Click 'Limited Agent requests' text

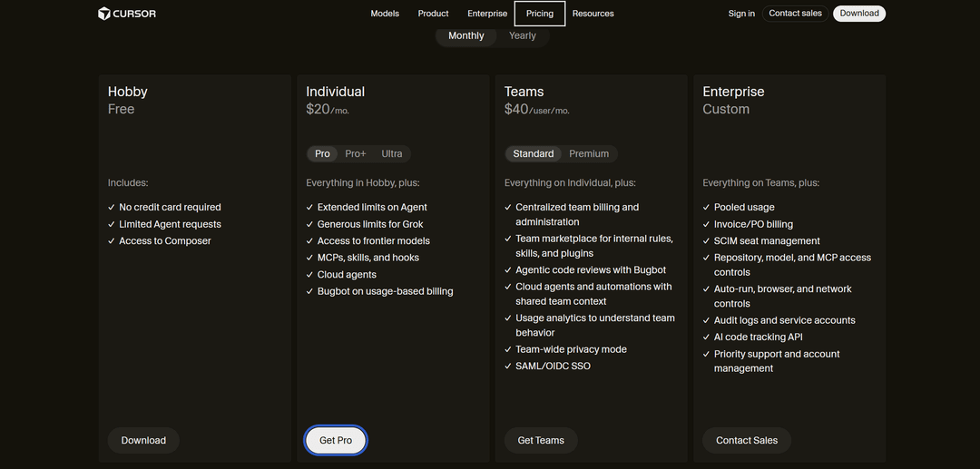pos(170,224)
